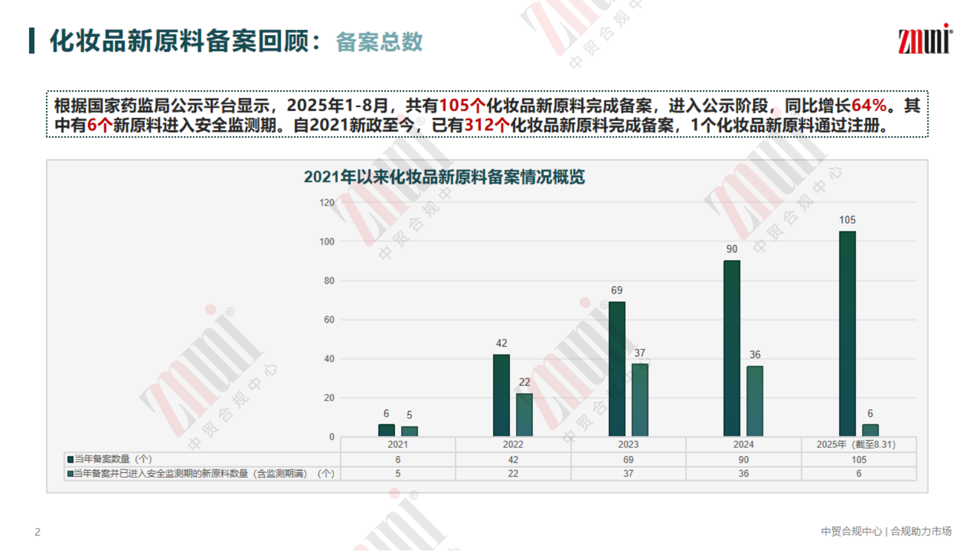This screenshot has height=551, width=980.
Task: Click the data label 105 above the 2025 bar
Action: [x=847, y=220]
